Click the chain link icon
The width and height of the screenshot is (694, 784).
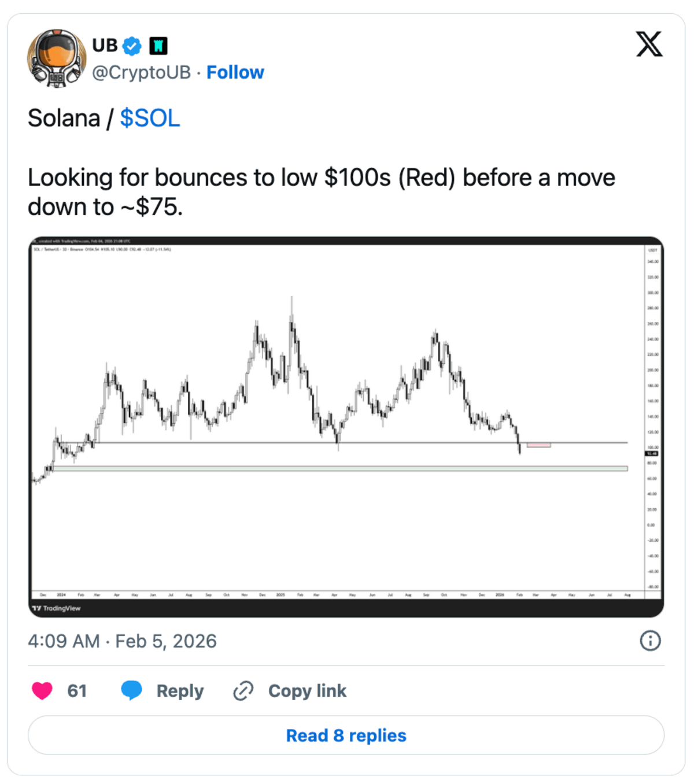tap(243, 691)
